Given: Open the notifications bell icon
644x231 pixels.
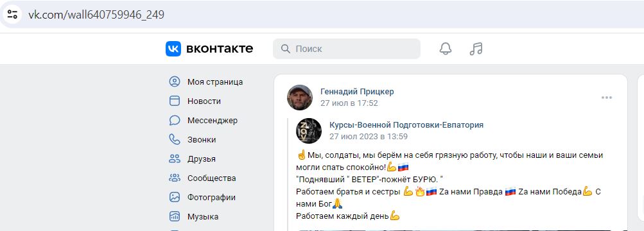Looking at the screenshot, I should 445,49.
